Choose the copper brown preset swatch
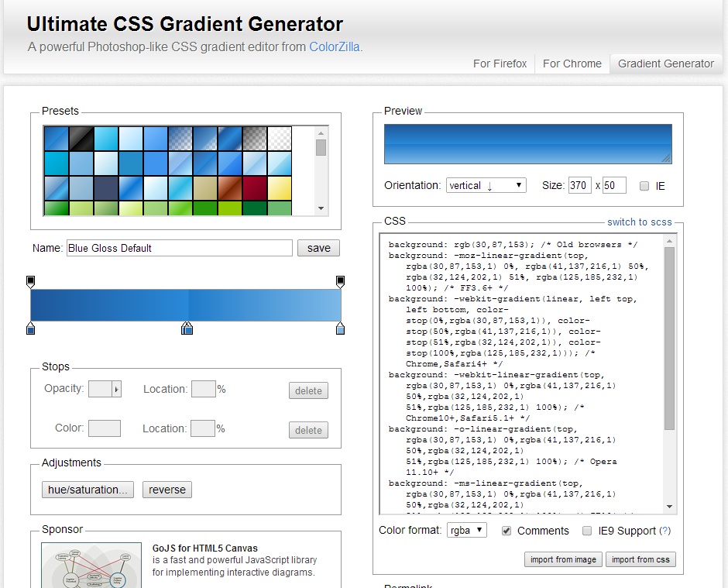Viewport: 728px width, 588px height. pyautogui.click(x=230, y=187)
